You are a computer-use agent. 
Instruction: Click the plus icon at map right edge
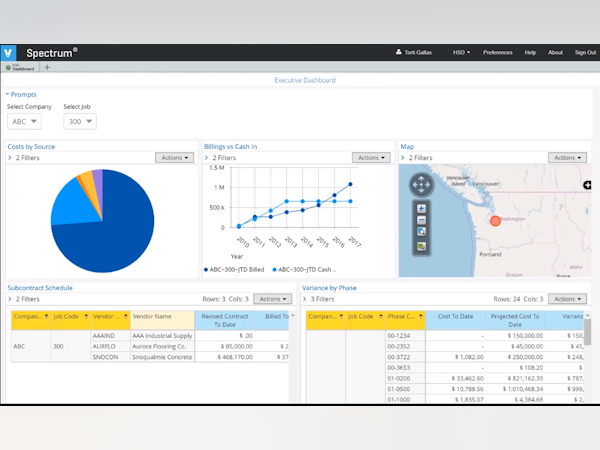pos(587,185)
